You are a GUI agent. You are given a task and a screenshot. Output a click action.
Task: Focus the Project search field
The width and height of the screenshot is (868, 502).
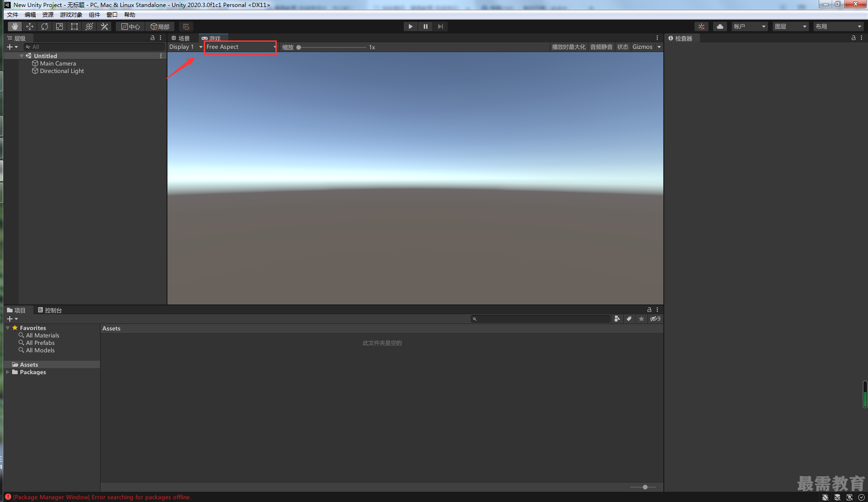[541, 319]
